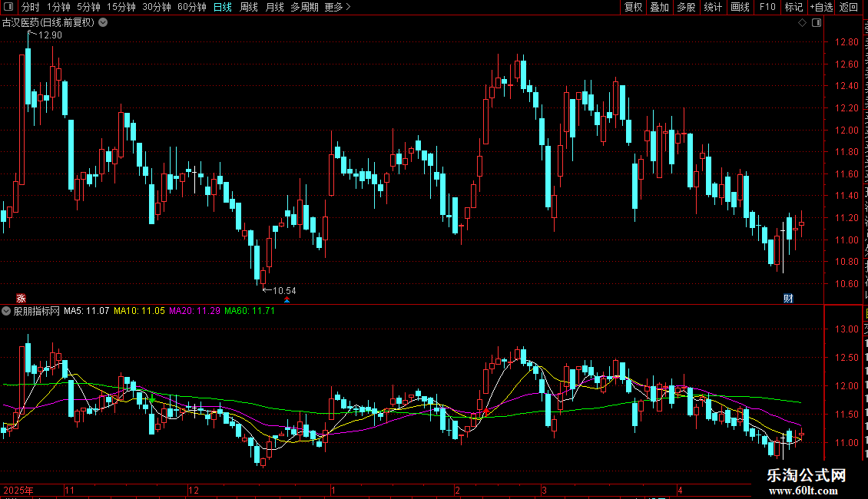The image size is (868, 499).
Task: Select the 1分钟 period tab
Action: coord(58,7)
